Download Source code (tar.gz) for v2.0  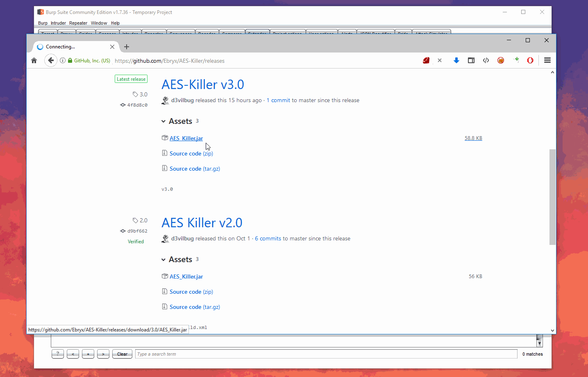click(195, 307)
